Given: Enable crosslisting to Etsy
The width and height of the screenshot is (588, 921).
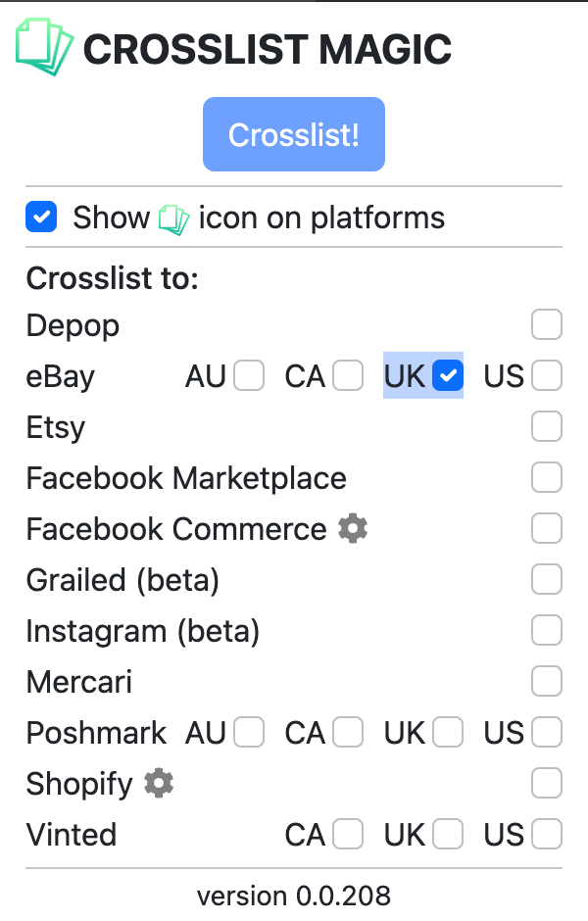Looking at the screenshot, I should point(546,426).
